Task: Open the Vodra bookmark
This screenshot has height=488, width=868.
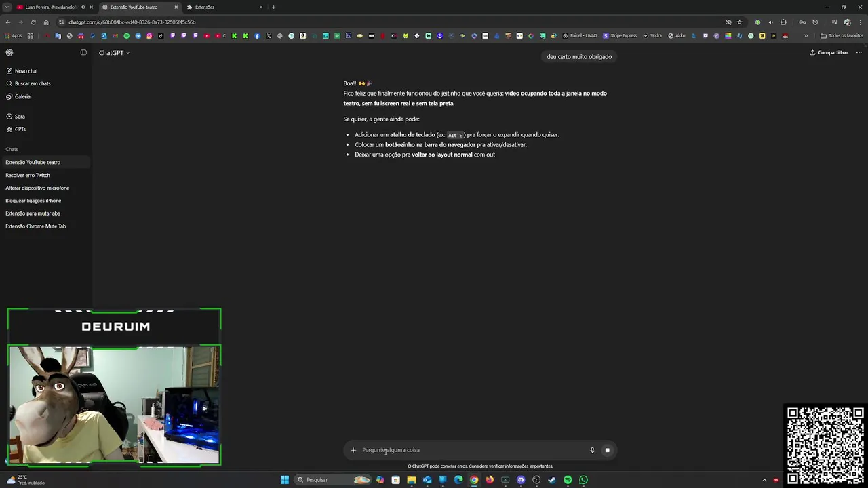Action: coord(652,35)
